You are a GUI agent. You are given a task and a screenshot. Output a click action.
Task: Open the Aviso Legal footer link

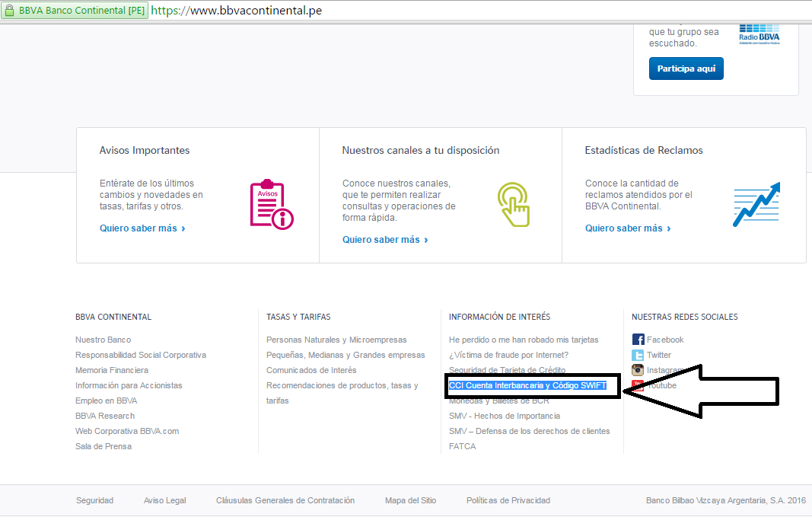164,500
